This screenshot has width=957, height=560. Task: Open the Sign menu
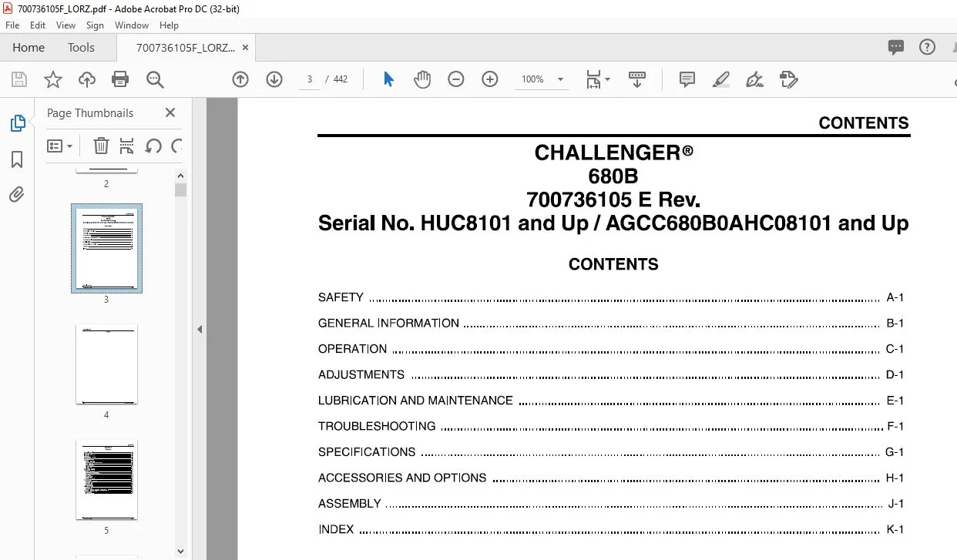coord(95,25)
